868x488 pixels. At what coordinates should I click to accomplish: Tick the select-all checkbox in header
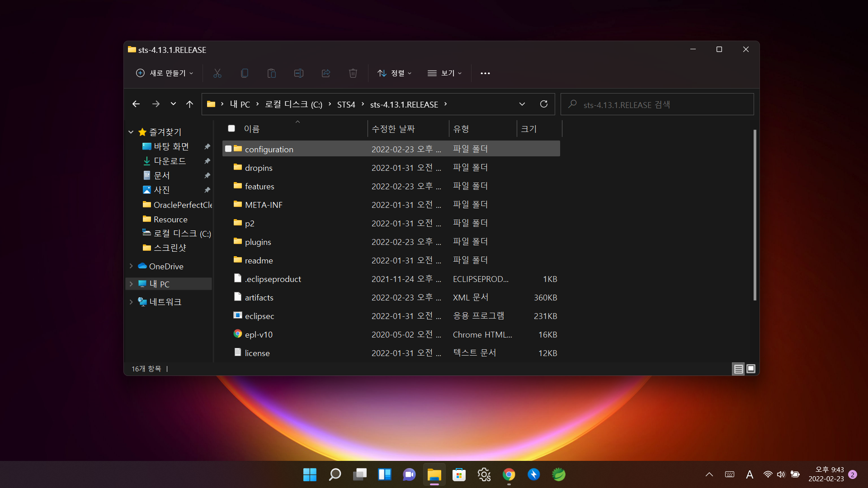[x=231, y=129]
